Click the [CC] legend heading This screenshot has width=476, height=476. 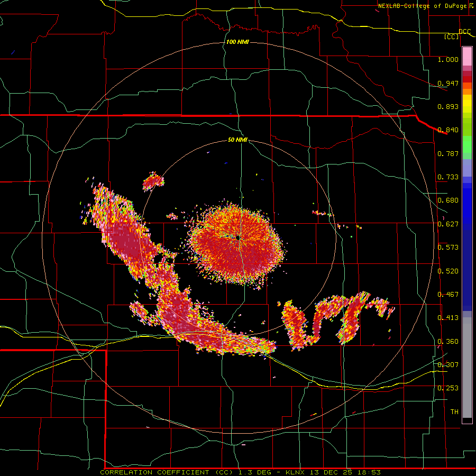click(452, 36)
